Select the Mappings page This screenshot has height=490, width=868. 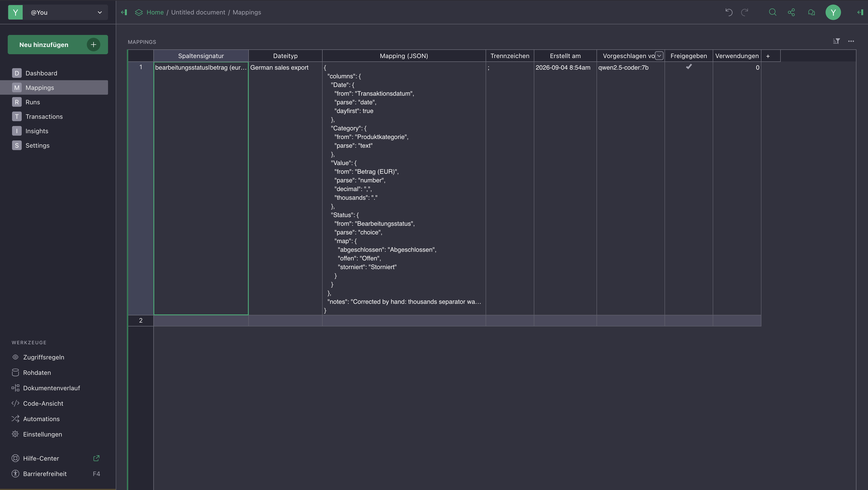54,87
